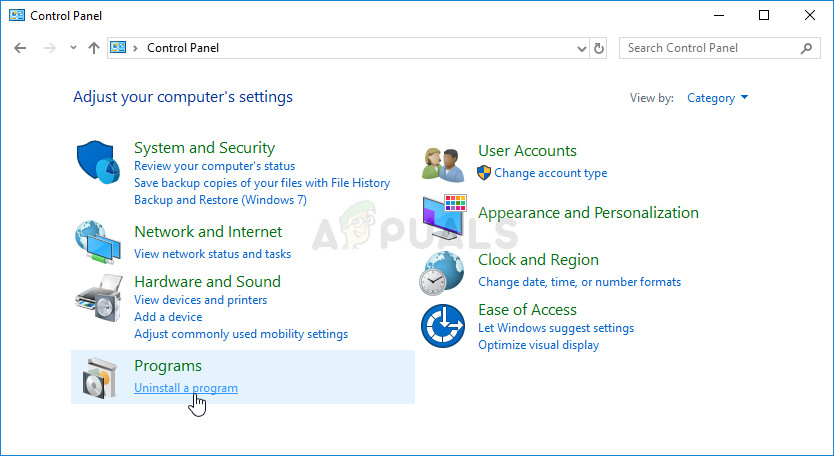This screenshot has height=456, width=834.
Task: Click in the Search Control Panel box
Action: pyautogui.click(x=710, y=48)
